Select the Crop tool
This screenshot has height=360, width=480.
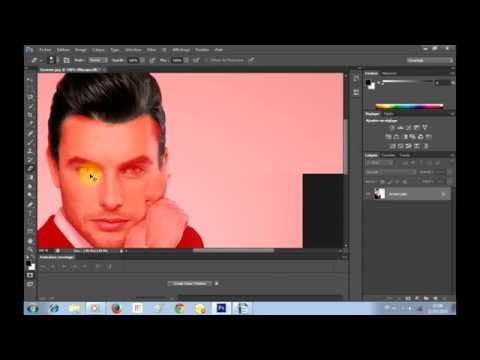(30, 115)
